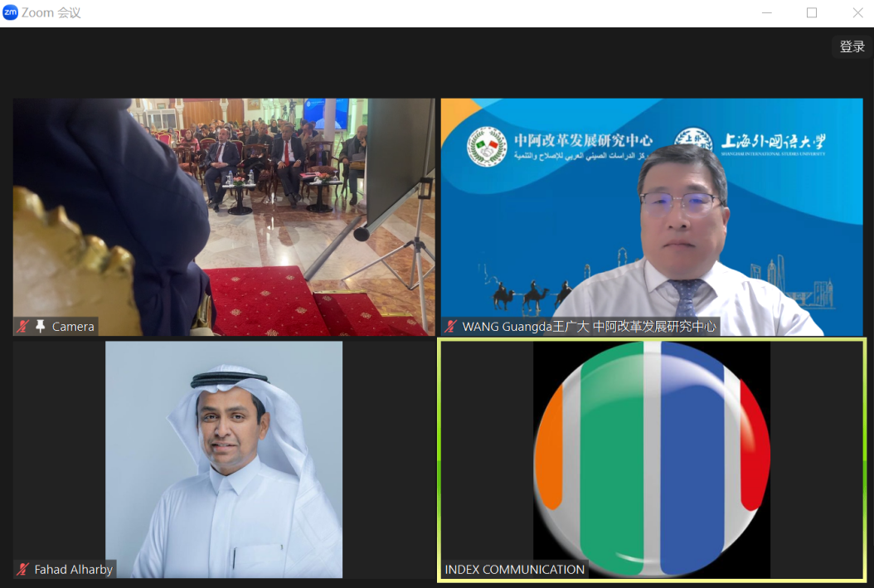This screenshot has width=874, height=588.
Task: Click the pin icon beside Camera label
Action: click(40, 327)
